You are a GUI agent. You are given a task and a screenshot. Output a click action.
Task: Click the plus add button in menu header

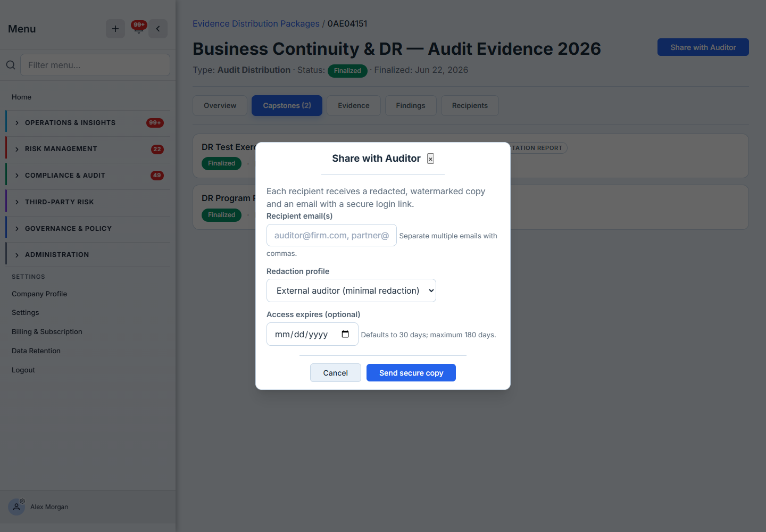coord(115,29)
